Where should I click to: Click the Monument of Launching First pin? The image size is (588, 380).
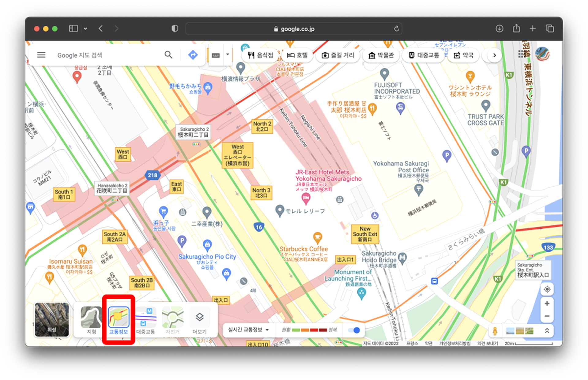pyautogui.click(x=361, y=294)
